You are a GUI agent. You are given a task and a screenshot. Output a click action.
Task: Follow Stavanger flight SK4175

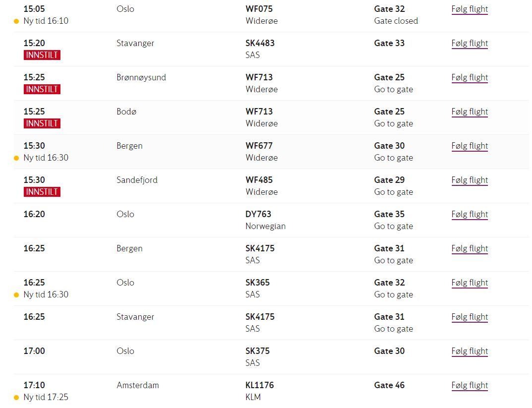pyautogui.click(x=470, y=317)
